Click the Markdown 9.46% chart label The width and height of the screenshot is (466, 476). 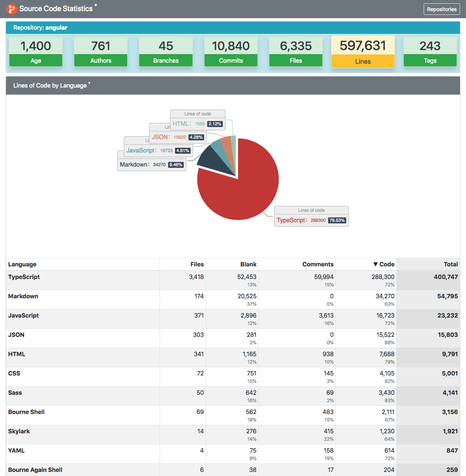(152, 164)
